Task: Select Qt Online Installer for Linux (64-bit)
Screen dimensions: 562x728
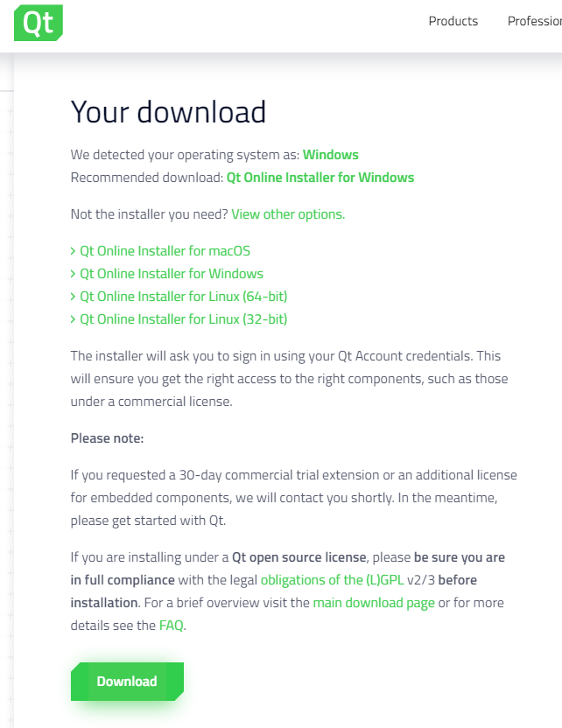Action: coord(184,297)
